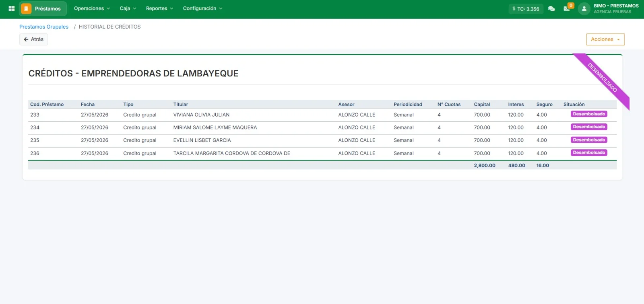
Task: Click Desembolsado badge for loan 234
Action: coord(589,127)
